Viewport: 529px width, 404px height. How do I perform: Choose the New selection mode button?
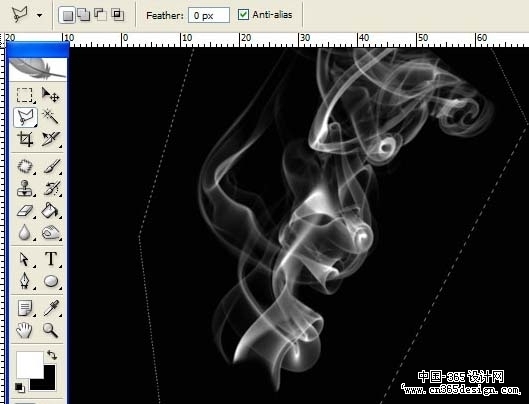(x=67, y=15)
